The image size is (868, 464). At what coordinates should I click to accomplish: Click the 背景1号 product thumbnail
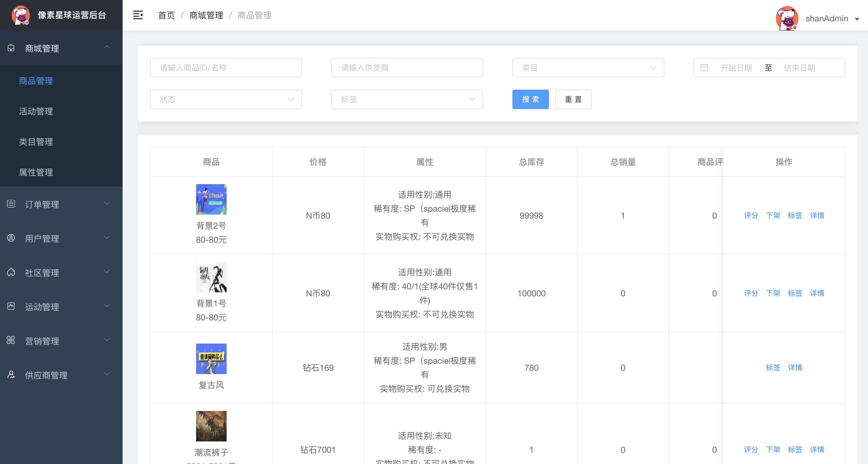tap(211, 277)
